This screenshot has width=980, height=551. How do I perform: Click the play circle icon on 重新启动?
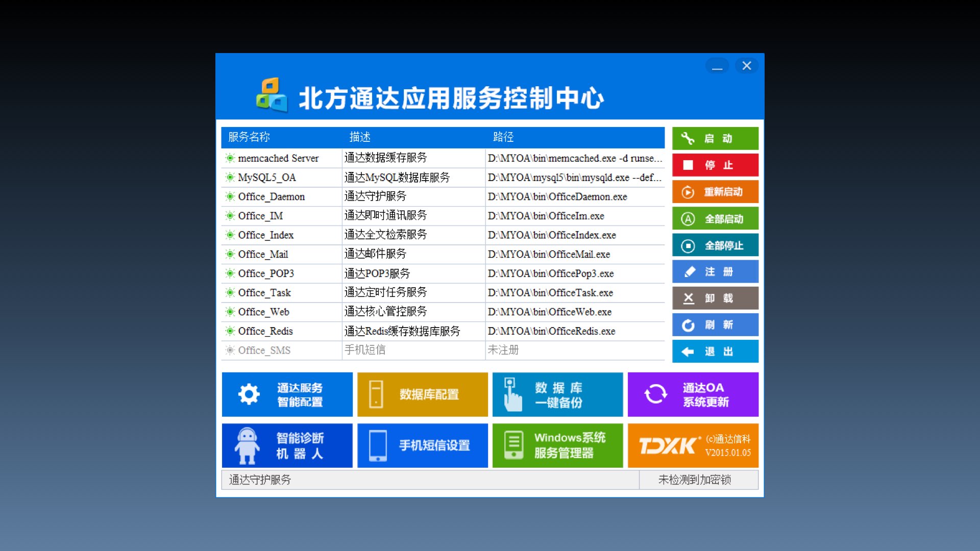pyautogui.click(x=688, y=192)
